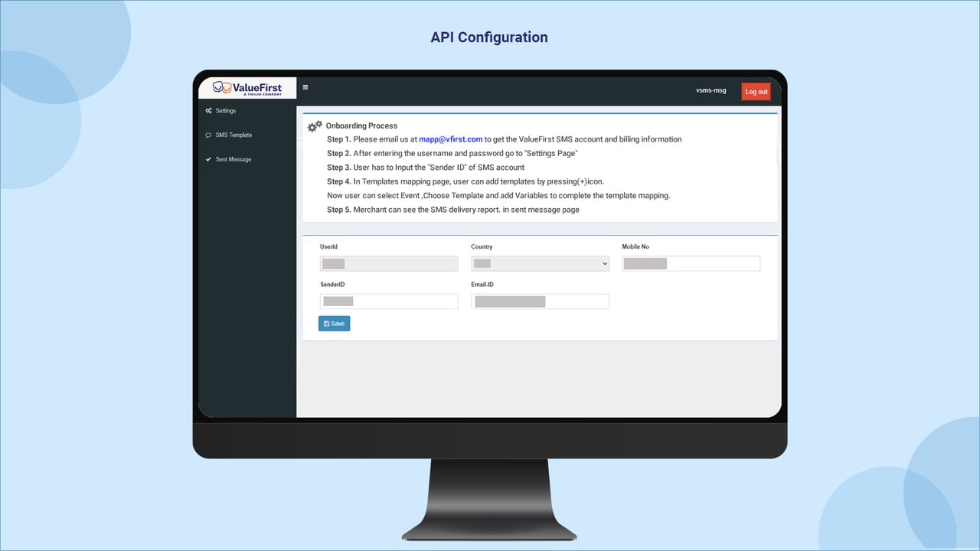Click the Email-ID label
The height and width of the screenshot is (551, 980).
click(482, 284)
